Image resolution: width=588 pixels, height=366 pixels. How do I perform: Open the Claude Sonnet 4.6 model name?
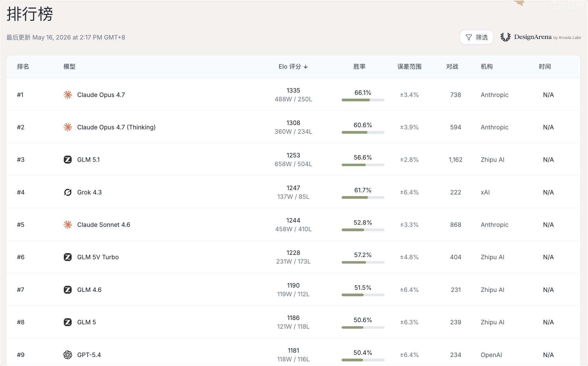click(104, 225)
